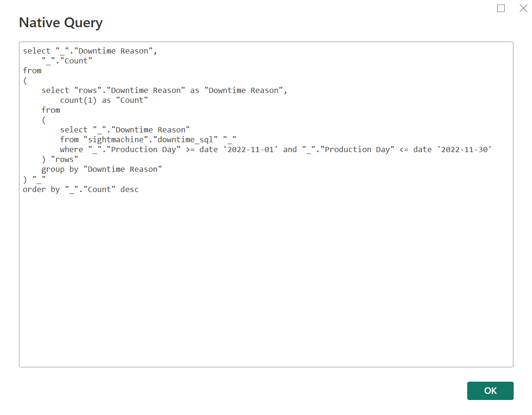Click the order by keyword

click(41, 189)
